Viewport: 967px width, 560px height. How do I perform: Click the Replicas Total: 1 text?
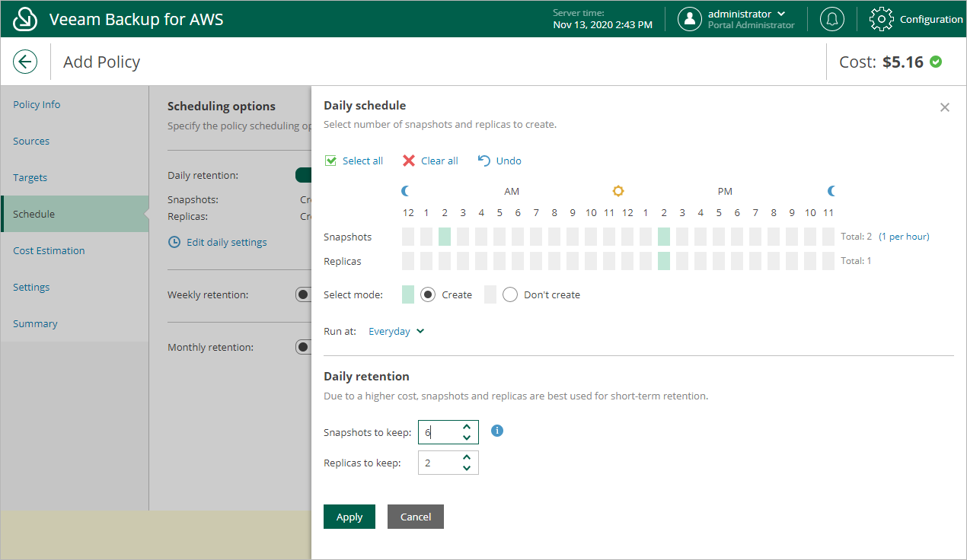[x=857, y=261]
